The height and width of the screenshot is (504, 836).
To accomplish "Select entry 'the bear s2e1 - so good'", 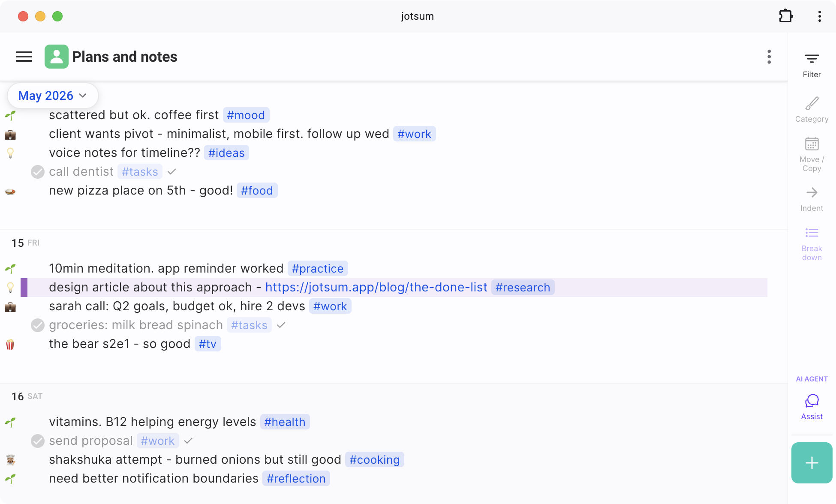I will point(120,344).
